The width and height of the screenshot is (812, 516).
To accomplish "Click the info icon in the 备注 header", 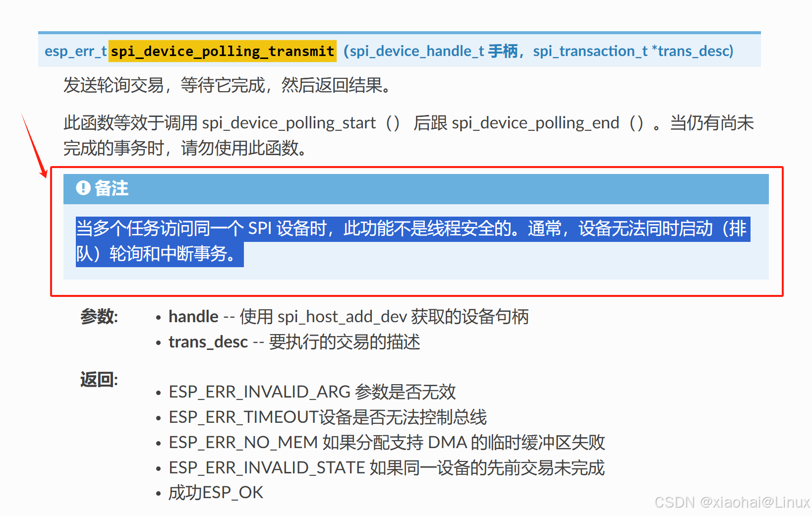I will 83,188.
